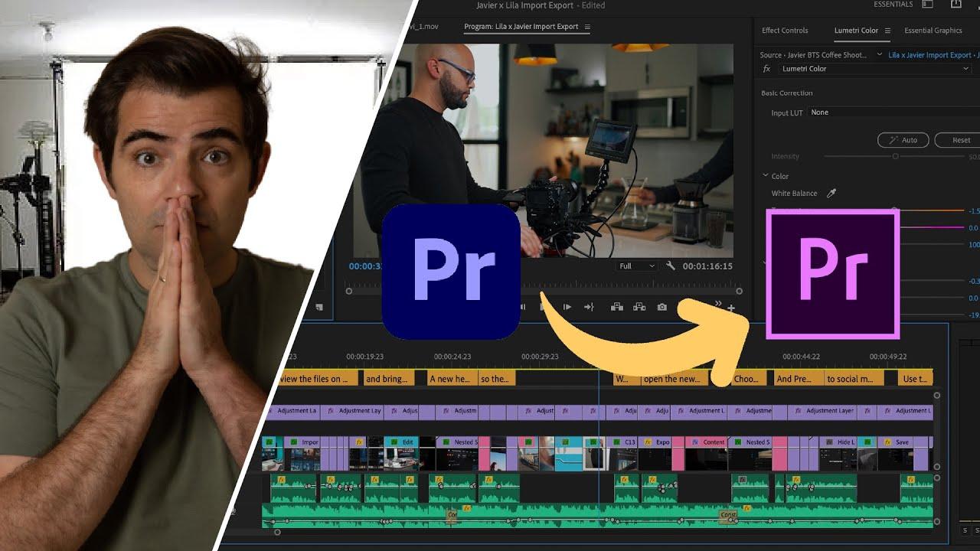This screenshot has width=980, height=551.
Task: Select the Program: Lila x Javier tab
Action: pos(521,27)
